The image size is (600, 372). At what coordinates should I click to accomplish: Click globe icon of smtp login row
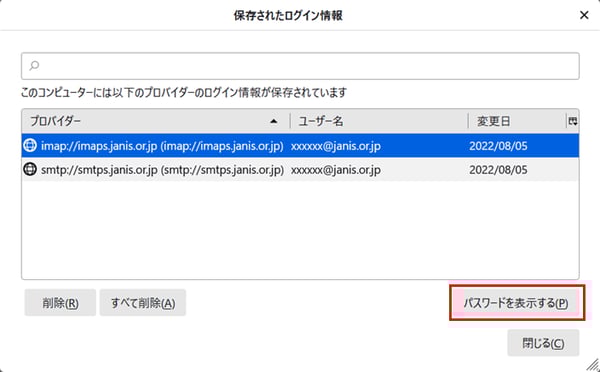[30, 169]
